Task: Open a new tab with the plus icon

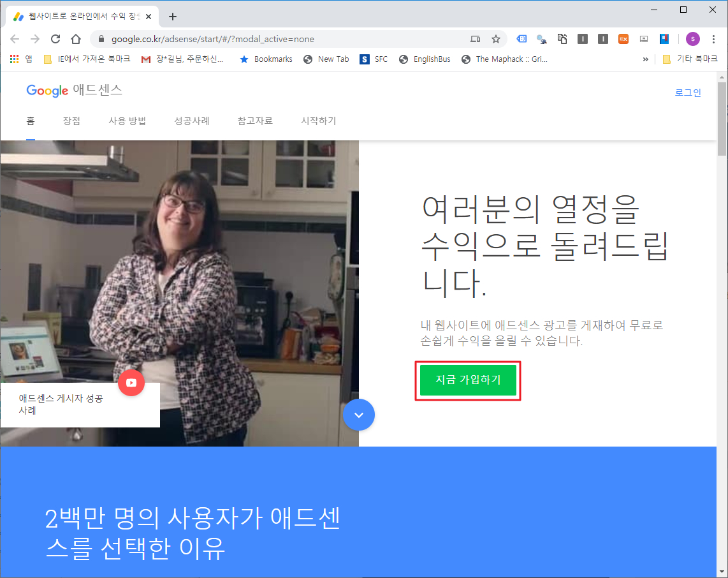Action: (x=173, y=17)
